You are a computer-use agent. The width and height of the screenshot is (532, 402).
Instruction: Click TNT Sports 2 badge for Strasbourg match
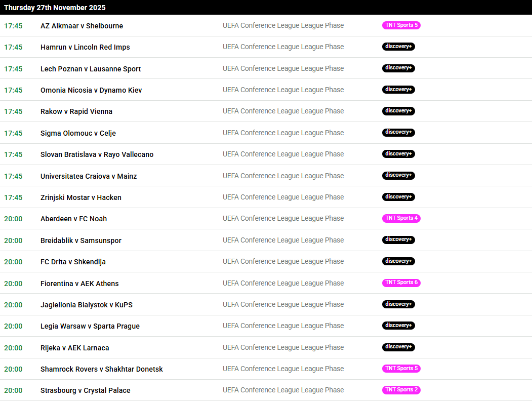401,390
